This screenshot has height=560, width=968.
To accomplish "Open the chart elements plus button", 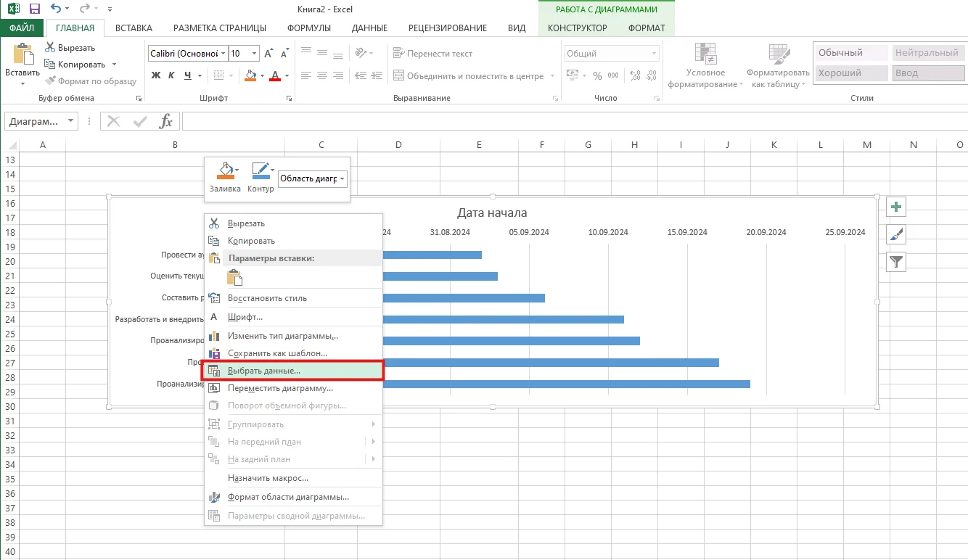I will click(x=896, y=207).
